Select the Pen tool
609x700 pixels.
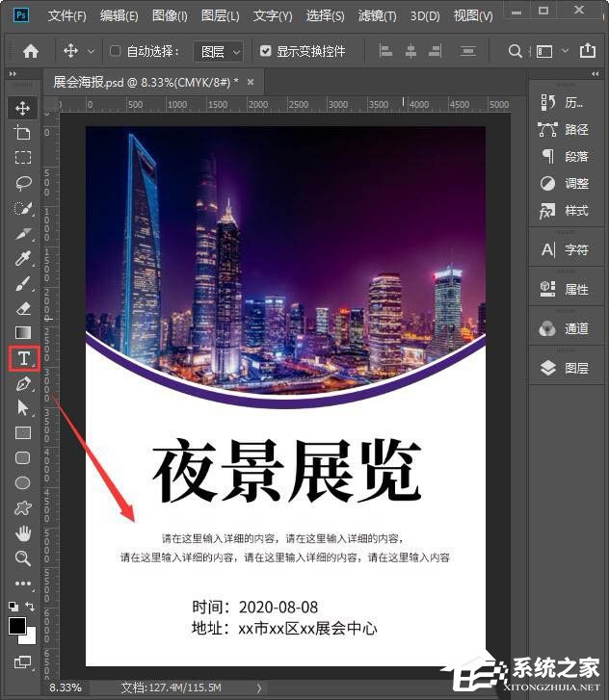(23, 383)
